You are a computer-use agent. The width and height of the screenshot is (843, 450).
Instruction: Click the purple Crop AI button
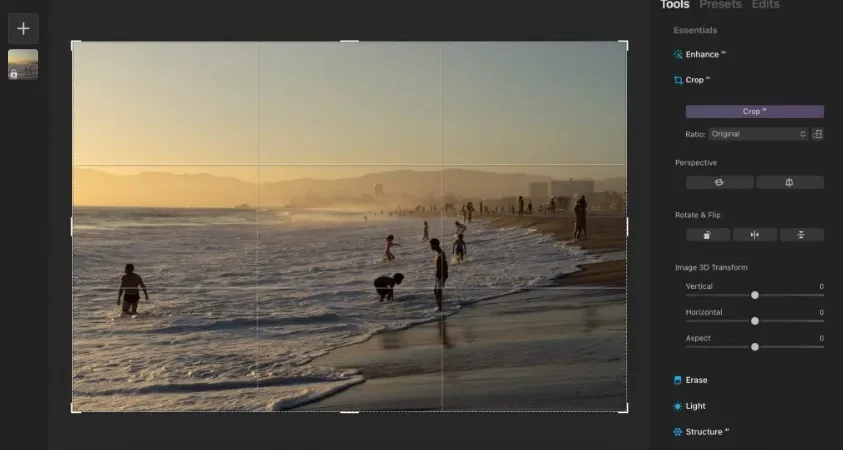point(755,111)
